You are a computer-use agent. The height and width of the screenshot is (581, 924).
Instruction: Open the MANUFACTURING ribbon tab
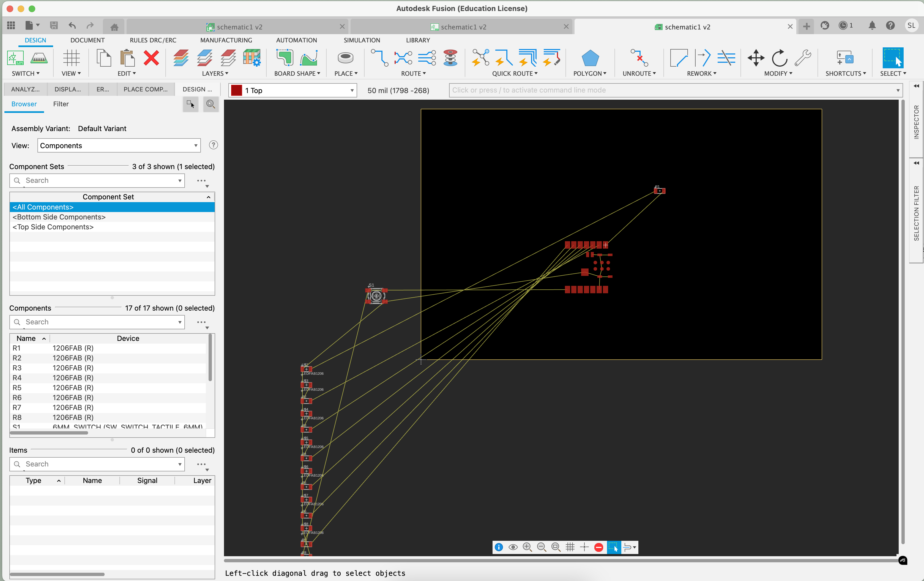coord(226,40)
